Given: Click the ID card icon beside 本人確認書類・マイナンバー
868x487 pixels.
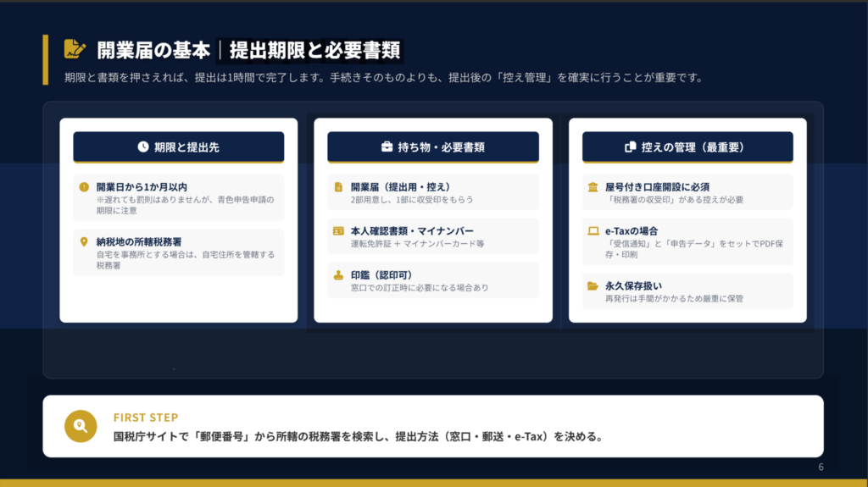Looking at the screenshot, I should [338, 230].
